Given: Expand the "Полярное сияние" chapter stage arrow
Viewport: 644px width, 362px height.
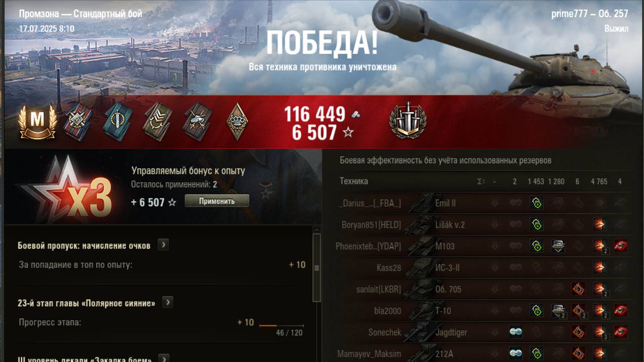Looking at the screenshot, I should pos(168,303).
